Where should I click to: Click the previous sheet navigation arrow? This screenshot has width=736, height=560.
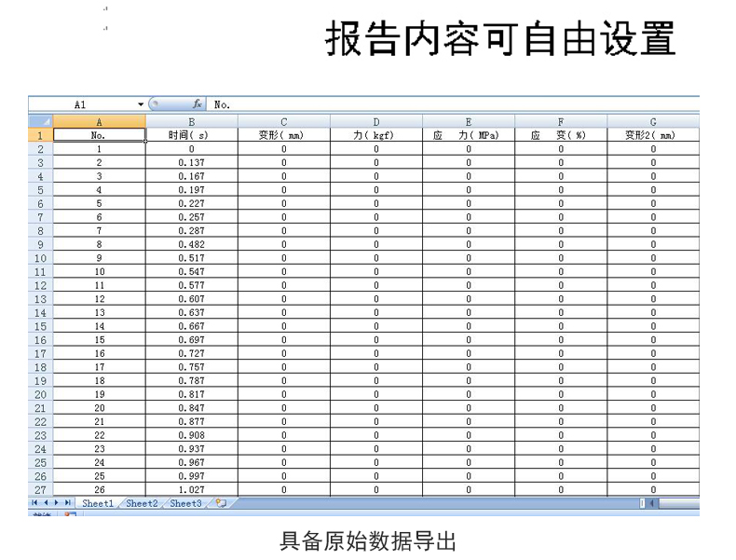(47, 503)
